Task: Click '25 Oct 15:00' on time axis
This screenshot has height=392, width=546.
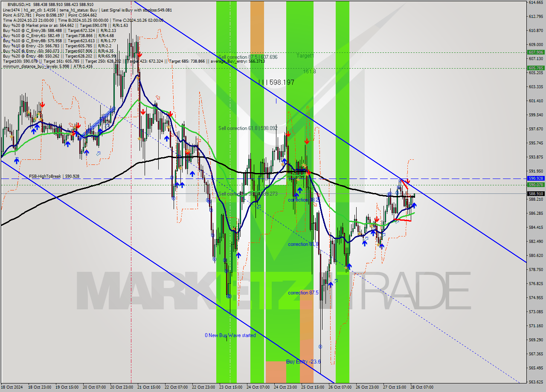Action: point(312,387)
